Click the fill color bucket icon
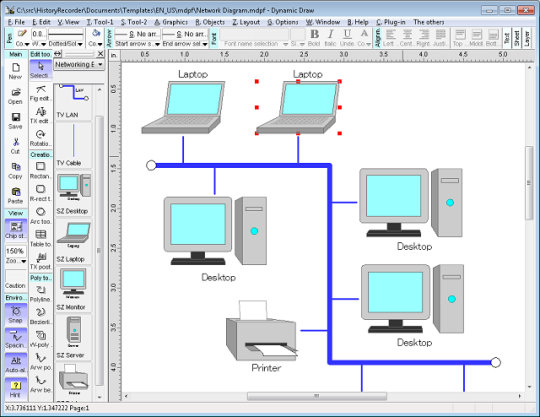 tap(96, 34)
